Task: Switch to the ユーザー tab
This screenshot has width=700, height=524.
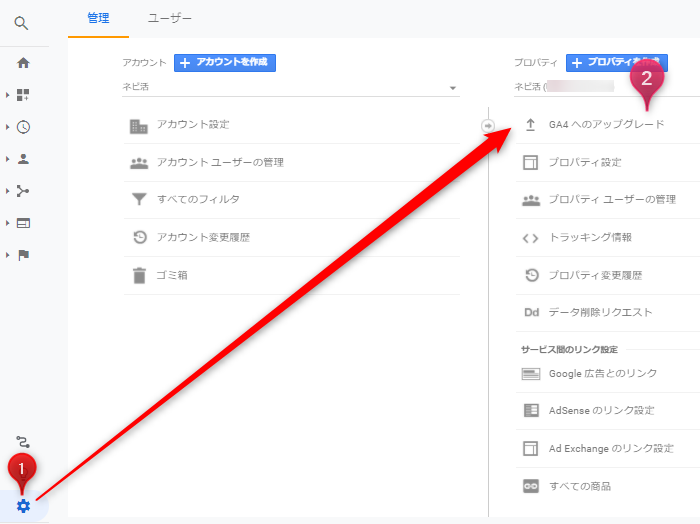Action: coord(169,18)
